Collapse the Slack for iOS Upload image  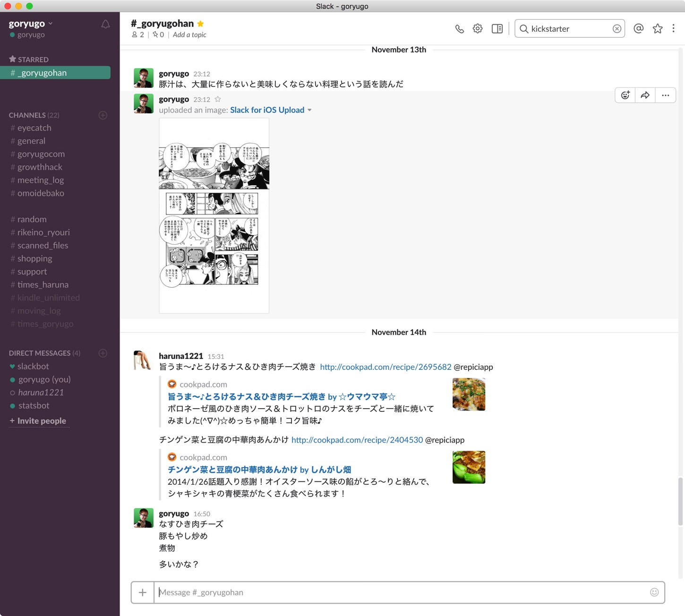pos(309,110)
